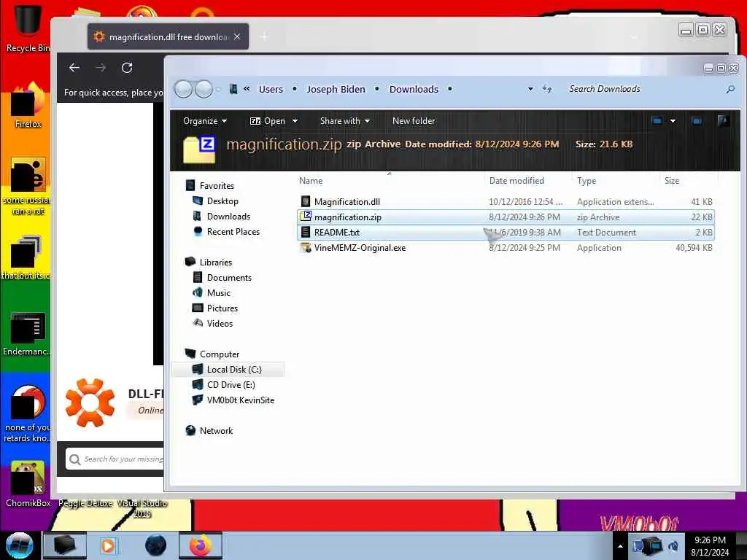Image resolution: width=747 pixels, height=560 pixels.
Task: Click the DLL-Files search box
Action: pyautogui.click(x=115, y=459)
